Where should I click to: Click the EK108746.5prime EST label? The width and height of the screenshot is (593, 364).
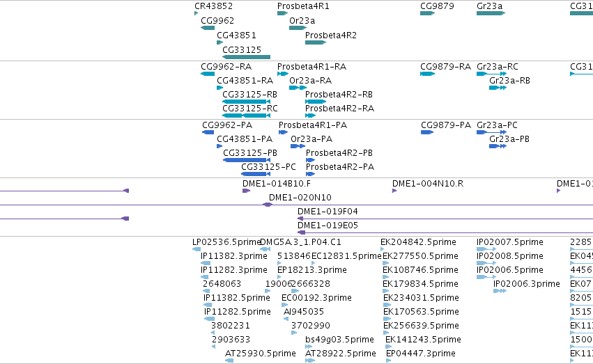(x=420, y=270)
